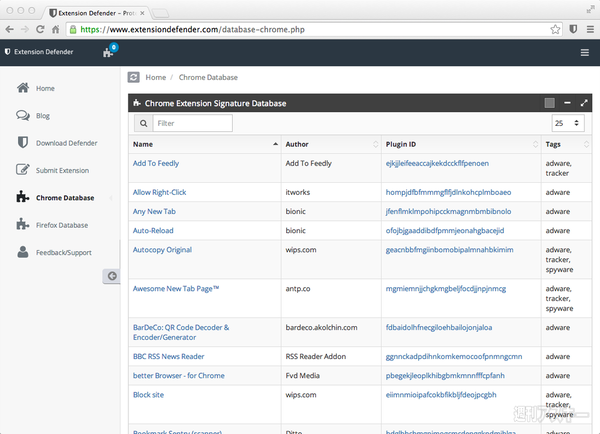Click the Download Defender shield icon

[x=22, y=143]
